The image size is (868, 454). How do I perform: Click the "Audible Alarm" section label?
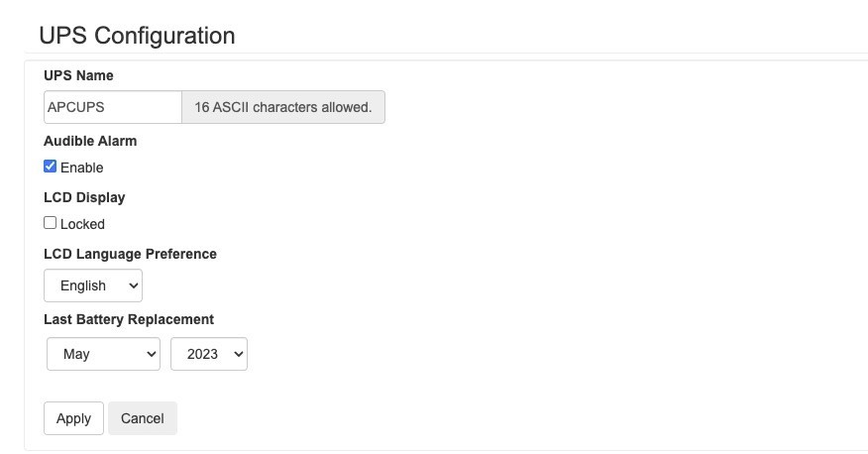pyautogui.click(x=90, y=141)
